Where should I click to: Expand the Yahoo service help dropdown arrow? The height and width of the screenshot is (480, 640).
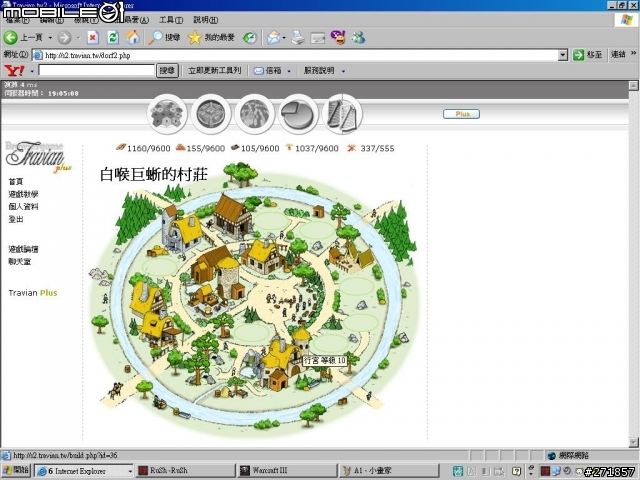(x=343, y=71)
